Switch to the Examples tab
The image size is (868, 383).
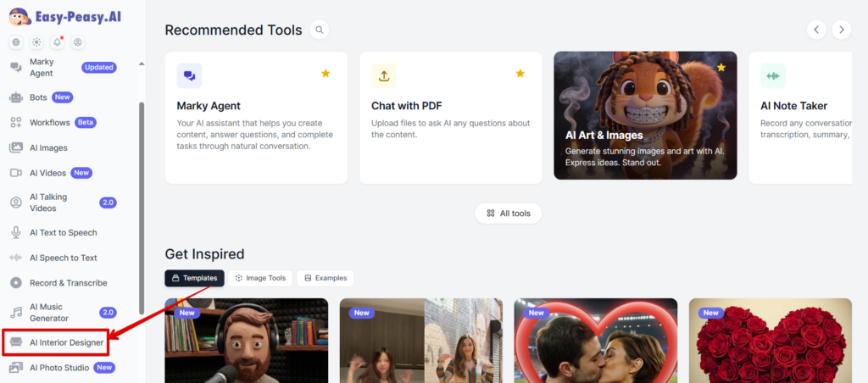(325, 278)
